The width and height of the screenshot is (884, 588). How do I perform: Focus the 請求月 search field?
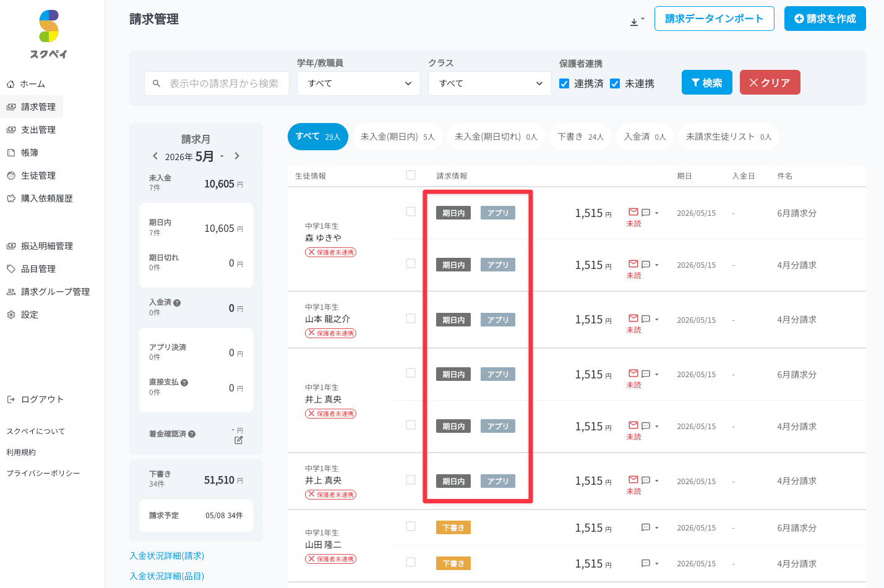[x=217, y=83]
